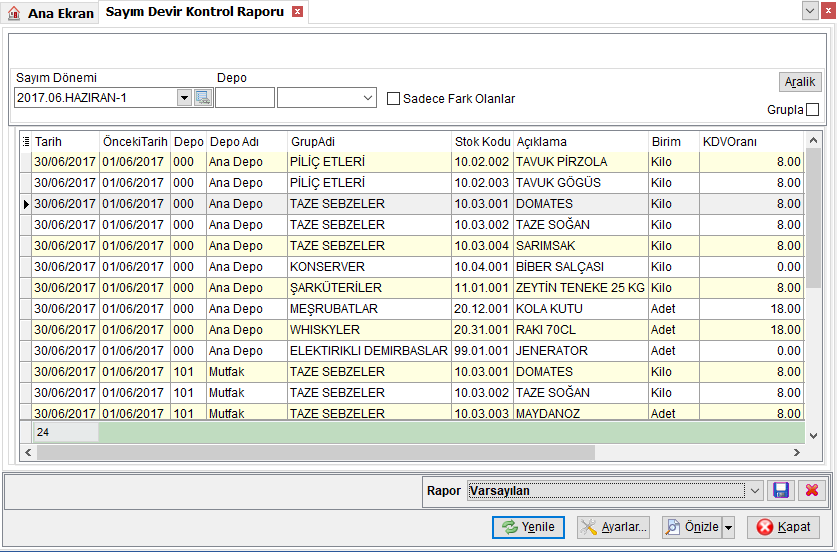Close the window with Kapat

tap(784, 527)
